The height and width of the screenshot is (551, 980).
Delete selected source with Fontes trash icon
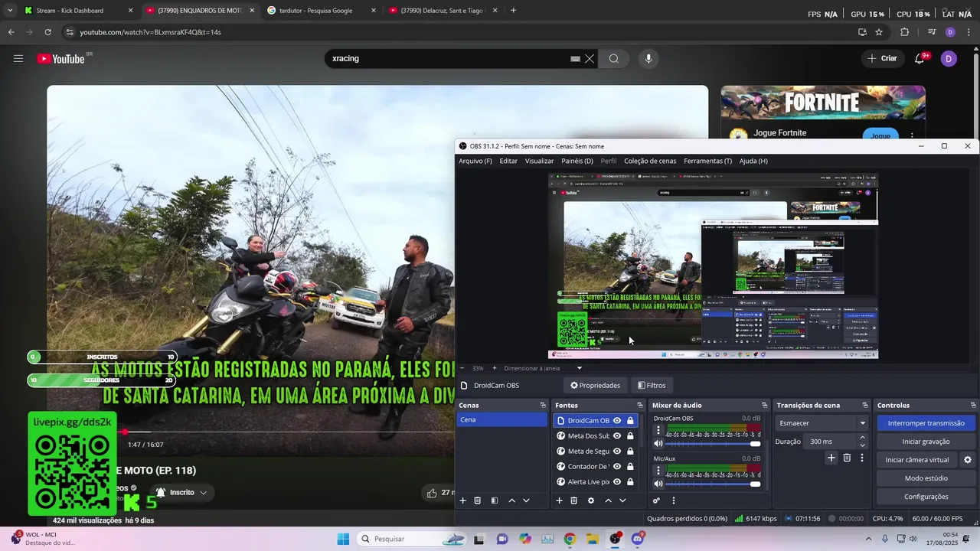tap(574, 500)
